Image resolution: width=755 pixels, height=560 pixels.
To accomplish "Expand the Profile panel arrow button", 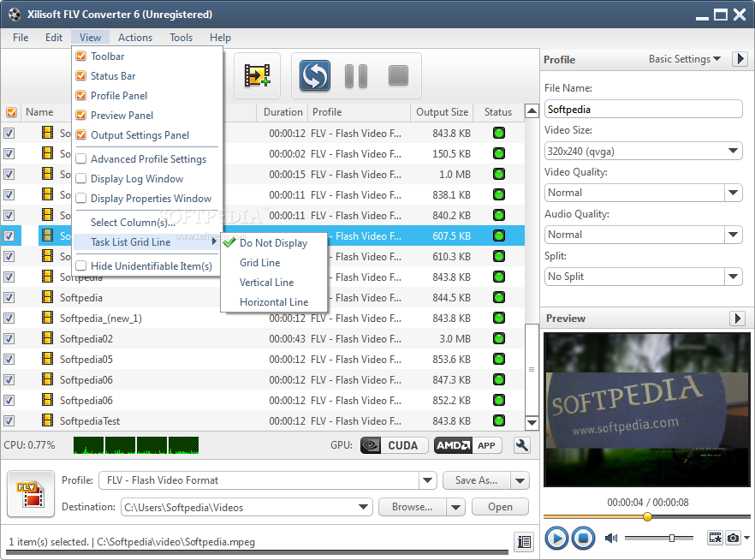I will pyautogui.click(x=740, y=59).
